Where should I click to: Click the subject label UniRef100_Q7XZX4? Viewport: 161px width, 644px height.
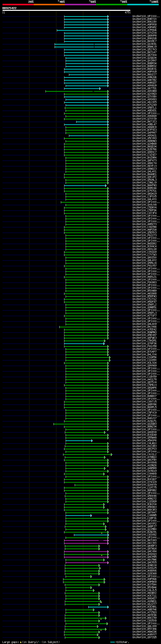click(x=144, y=33)
